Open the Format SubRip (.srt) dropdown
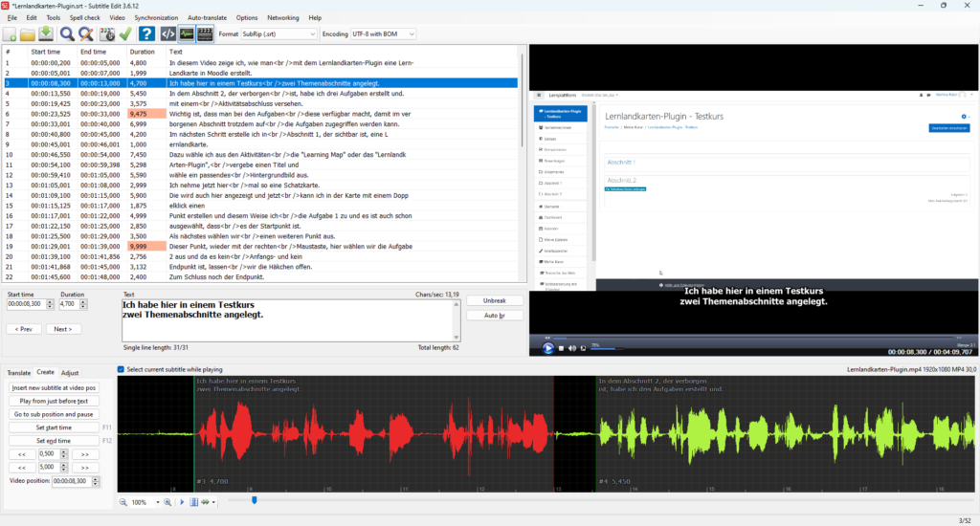The image size is (980, 526). tap(278, 34)
